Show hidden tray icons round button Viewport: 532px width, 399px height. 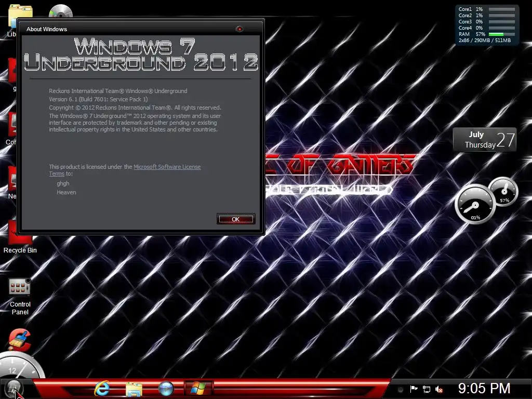[401, 389]
